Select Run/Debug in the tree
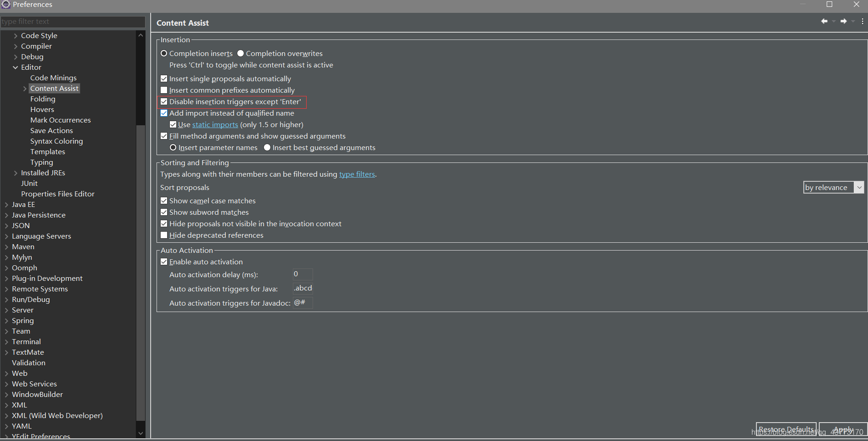 pyautogui.click(x=31, y=299)
